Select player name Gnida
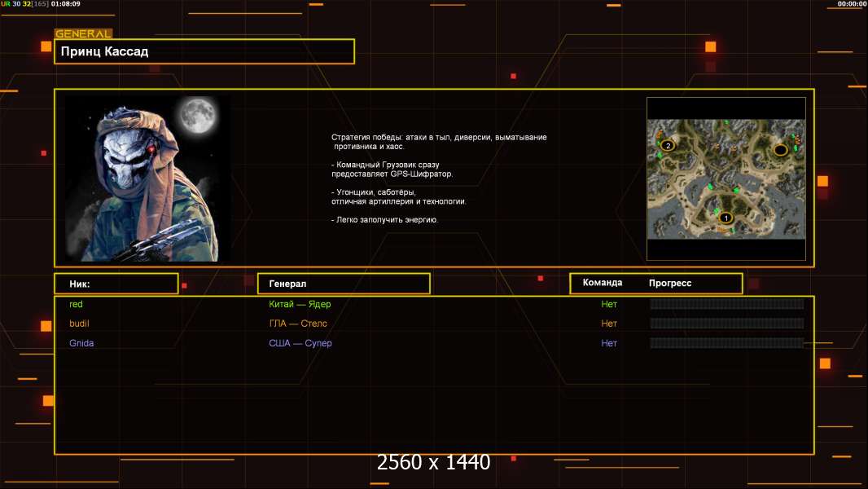 tap(81, 343)
